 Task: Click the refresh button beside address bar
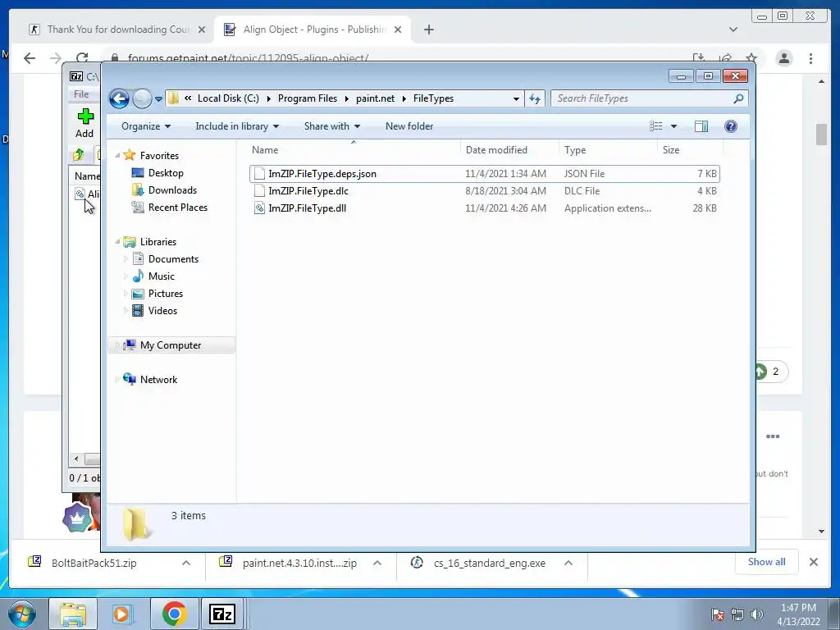(x=535, y=98)
